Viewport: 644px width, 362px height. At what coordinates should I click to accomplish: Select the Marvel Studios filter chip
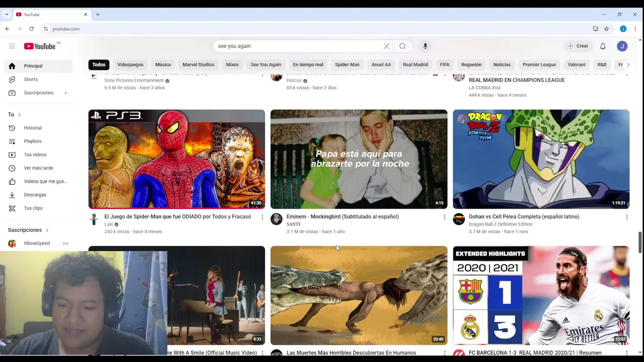click(198, 65)
